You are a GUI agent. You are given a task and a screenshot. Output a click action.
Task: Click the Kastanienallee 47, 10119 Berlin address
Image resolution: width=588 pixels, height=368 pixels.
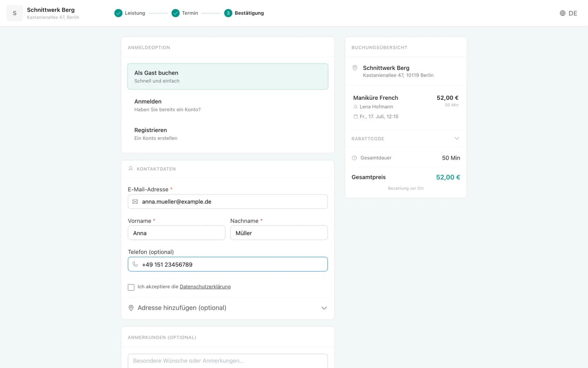coord(398,75)
